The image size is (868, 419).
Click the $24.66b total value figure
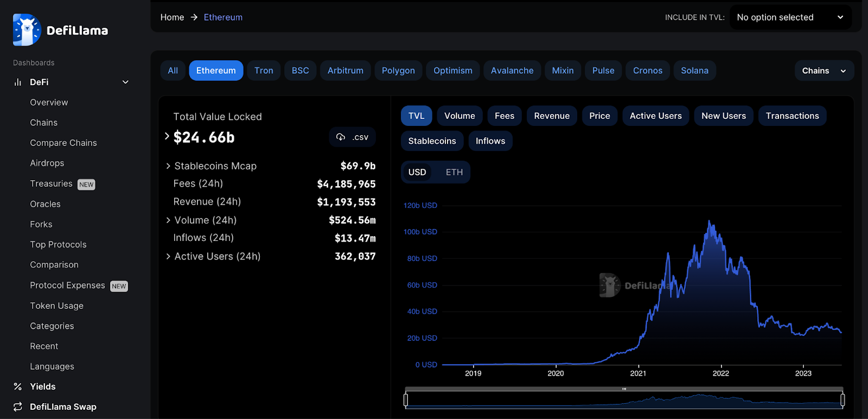tap(204, 137)
